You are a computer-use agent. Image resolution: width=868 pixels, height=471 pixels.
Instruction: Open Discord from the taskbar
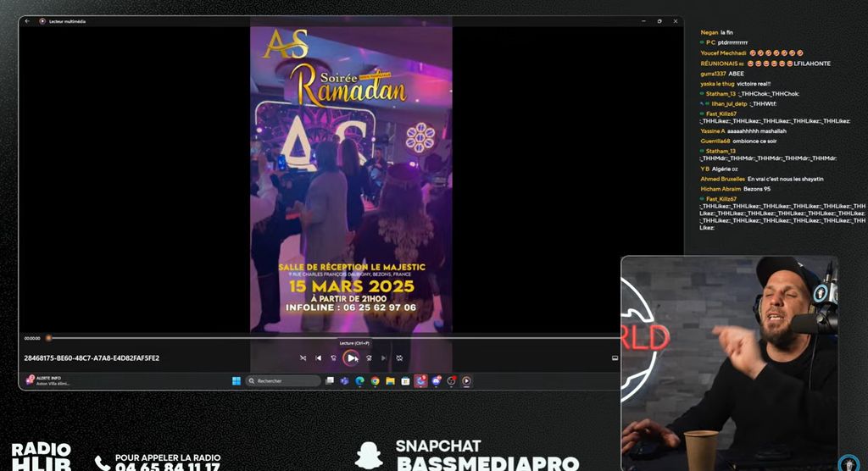click(x=437, y=381)
